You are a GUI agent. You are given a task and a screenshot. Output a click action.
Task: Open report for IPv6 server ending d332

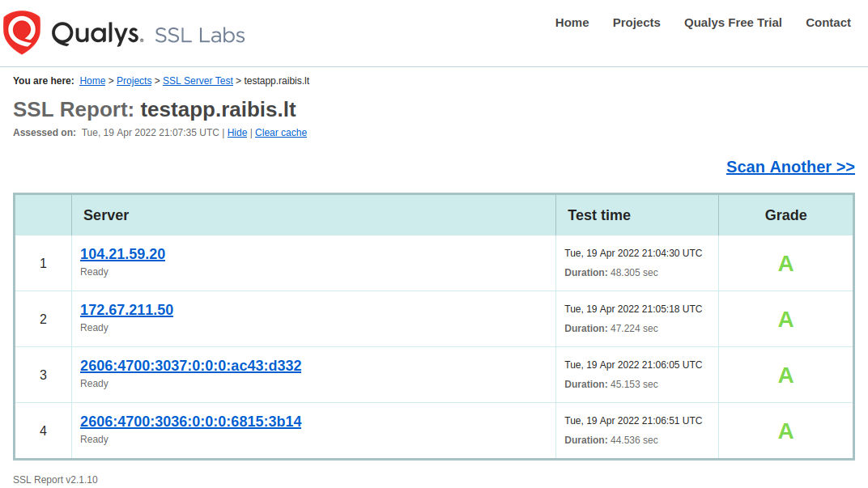[190, 366]
